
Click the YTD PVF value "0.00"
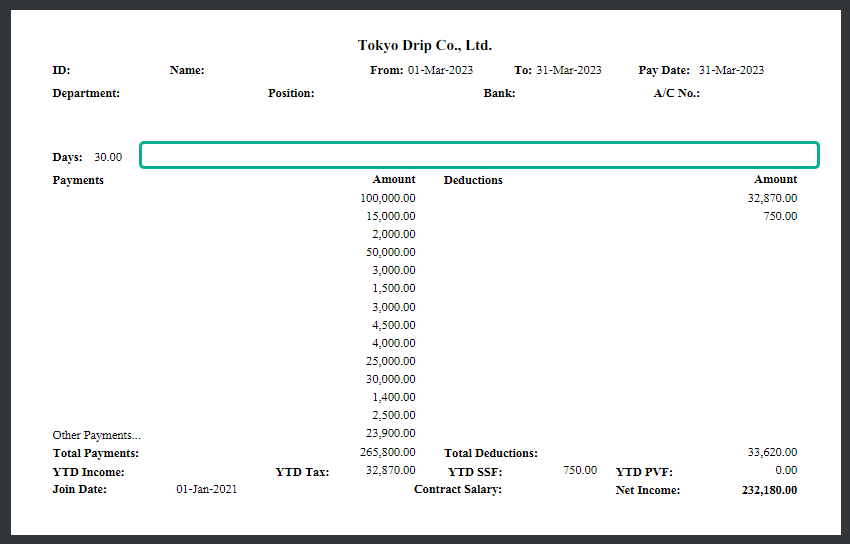787,470
